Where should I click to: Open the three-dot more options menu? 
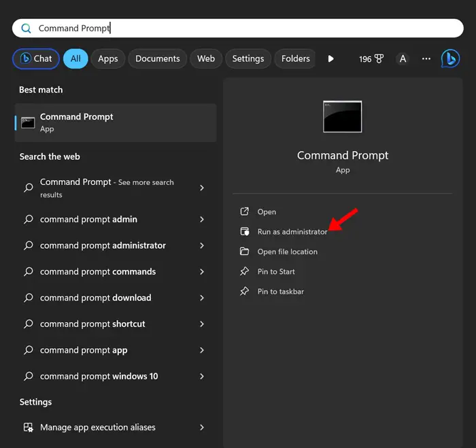pos(426,58)
